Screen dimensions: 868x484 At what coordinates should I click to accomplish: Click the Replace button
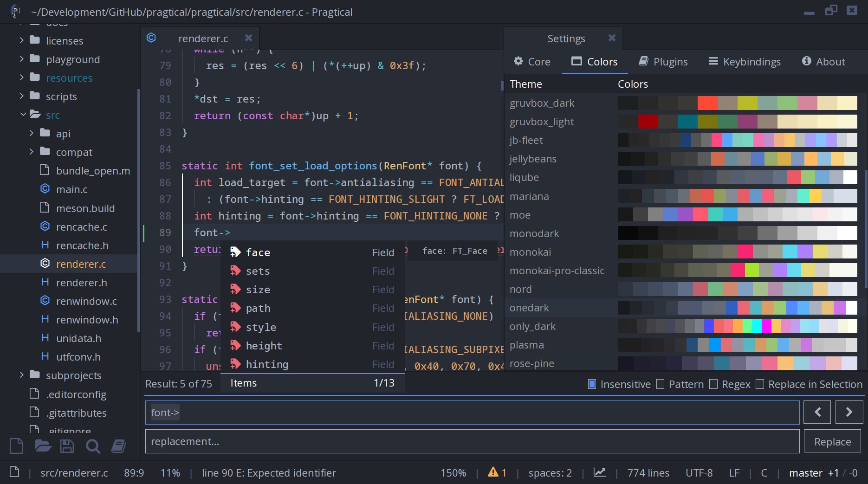832,441
